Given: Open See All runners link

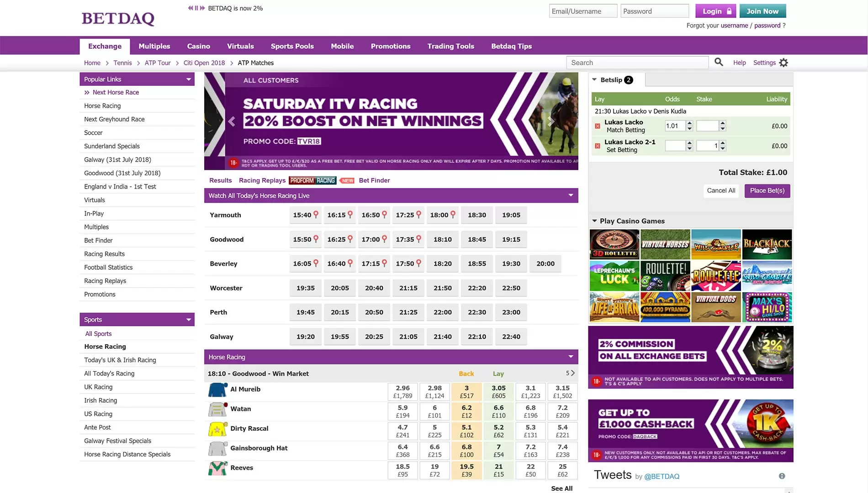Looking at the screenshot, I should click(x=561, y=488).
